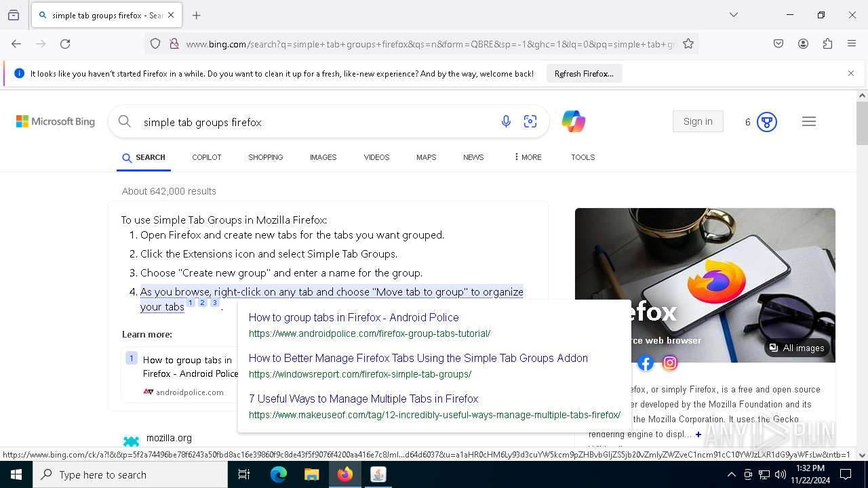Go back using the back arrow

pos(16,43)
